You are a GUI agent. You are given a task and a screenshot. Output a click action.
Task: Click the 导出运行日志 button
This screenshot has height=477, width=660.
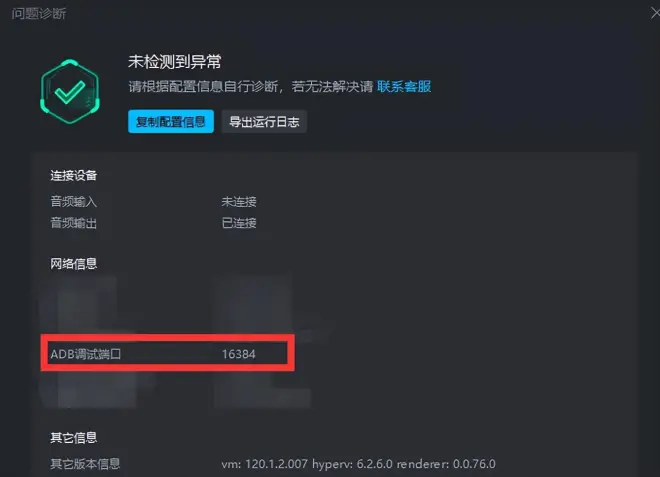point(264,122)
